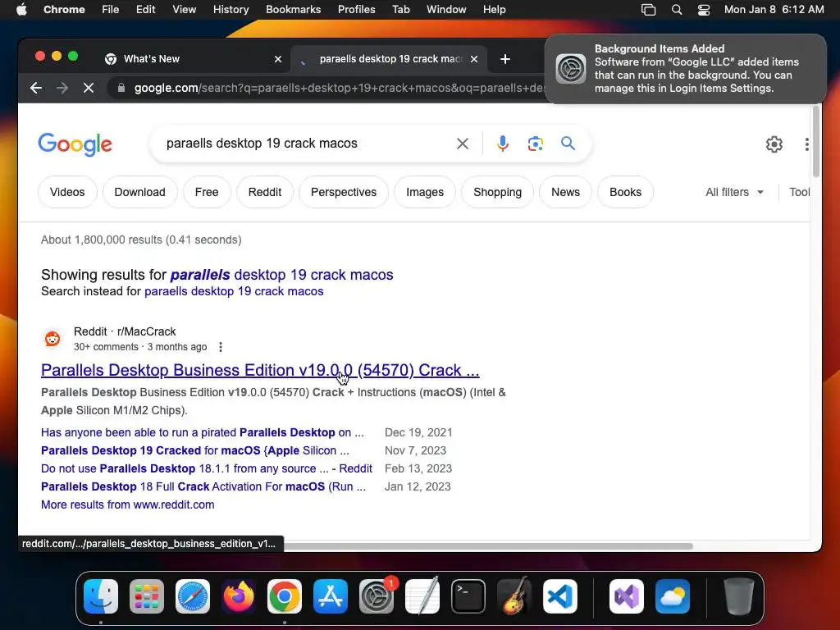Click the Google three-dot apps menu

[807, 144]
